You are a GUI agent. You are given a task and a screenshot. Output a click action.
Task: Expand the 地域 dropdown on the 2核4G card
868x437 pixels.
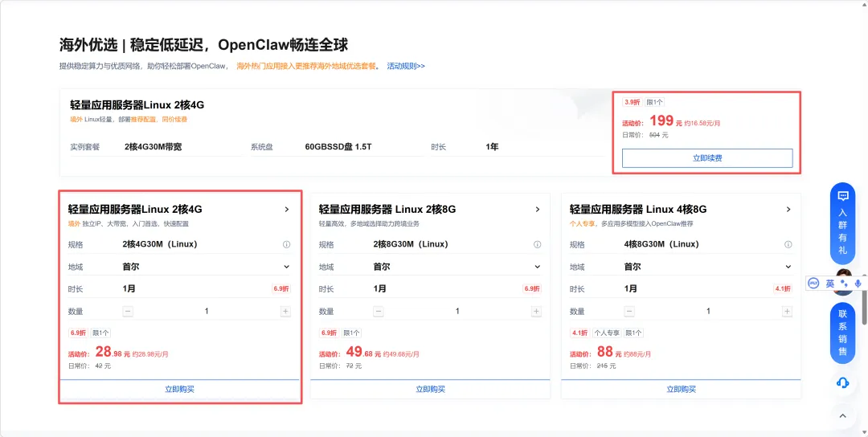[x=206, y=267]
